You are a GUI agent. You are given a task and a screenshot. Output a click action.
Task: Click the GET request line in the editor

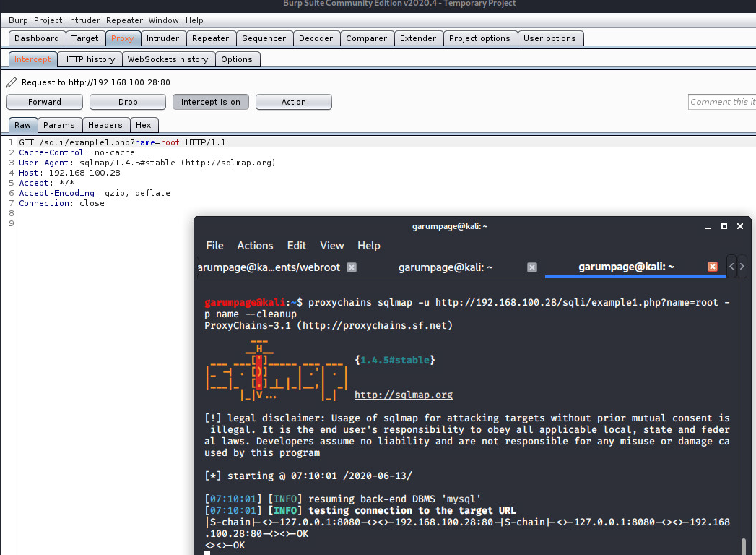122,142
